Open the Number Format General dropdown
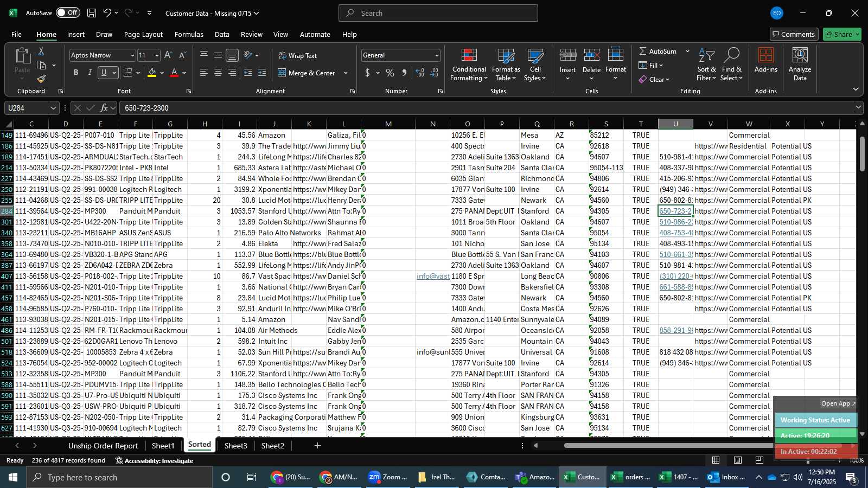 (x=437, y=55)
